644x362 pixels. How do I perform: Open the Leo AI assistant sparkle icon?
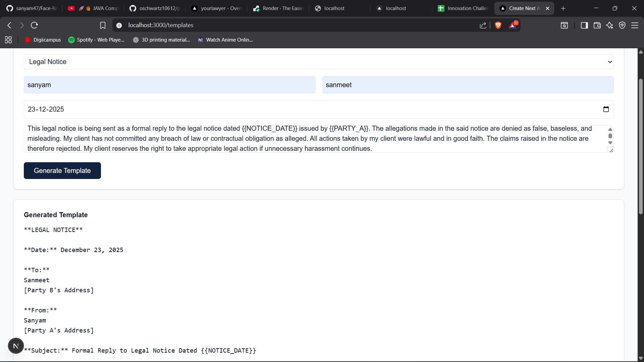click(x=609, y=25)
